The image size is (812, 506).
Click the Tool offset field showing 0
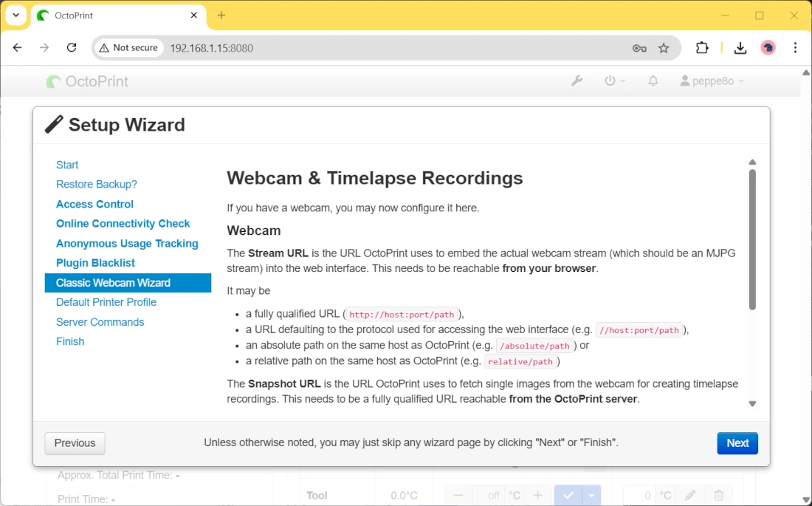point(640,496)
